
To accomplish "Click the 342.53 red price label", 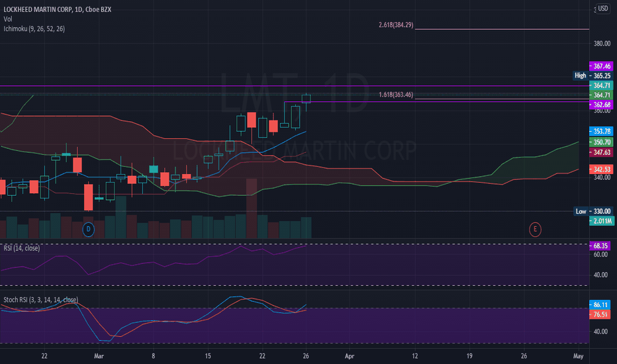I will click(601, 169).
